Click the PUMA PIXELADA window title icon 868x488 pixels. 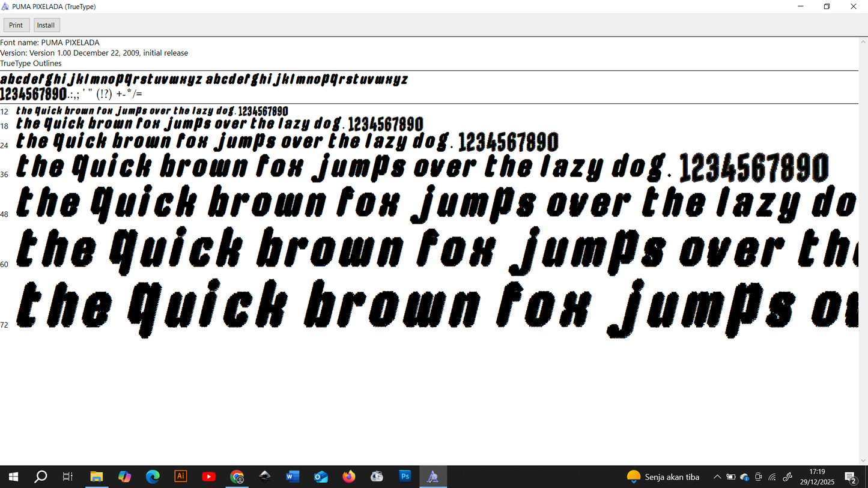click(5, 7)
